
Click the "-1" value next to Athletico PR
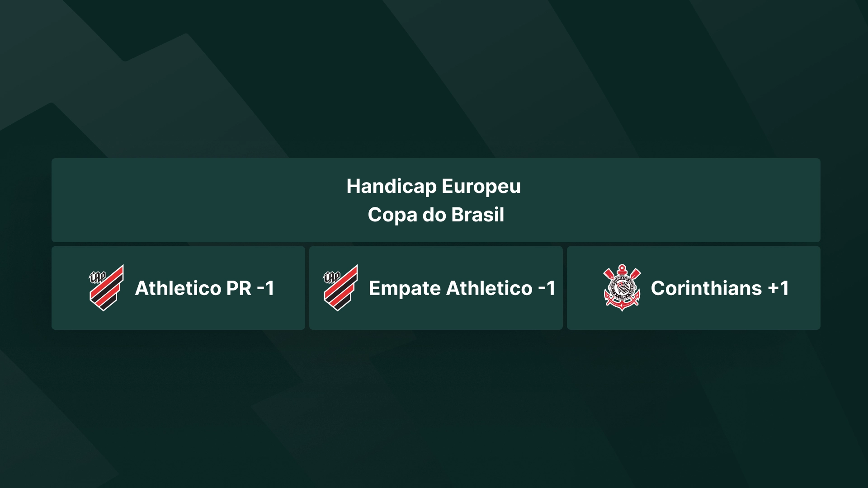click(265, 288)
